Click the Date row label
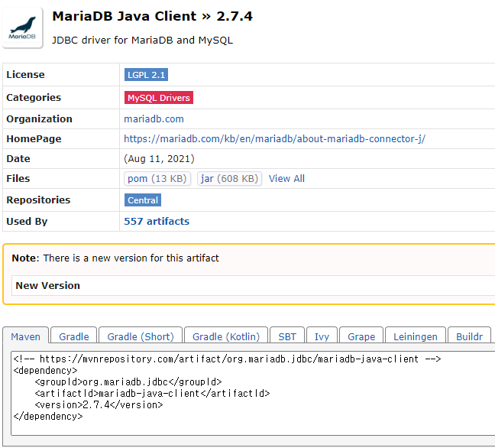The image size is (495, 448). click(x=18, y=158)
